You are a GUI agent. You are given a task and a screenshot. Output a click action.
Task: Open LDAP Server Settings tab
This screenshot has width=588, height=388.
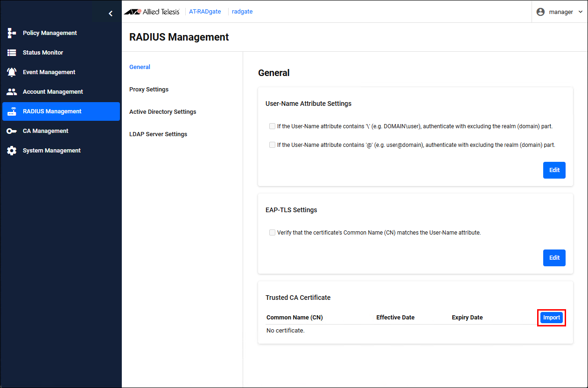pyautogui.click(x=158, y=134)
